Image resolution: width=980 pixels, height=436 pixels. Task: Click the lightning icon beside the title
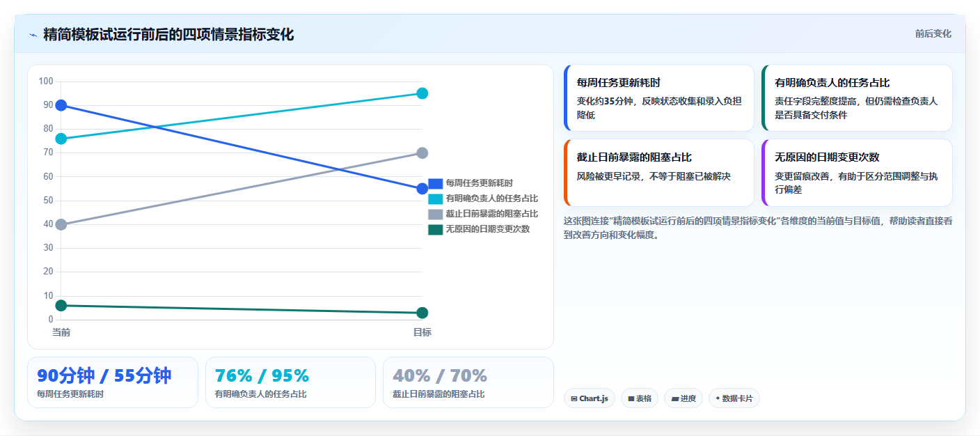(x=33, y=35)
